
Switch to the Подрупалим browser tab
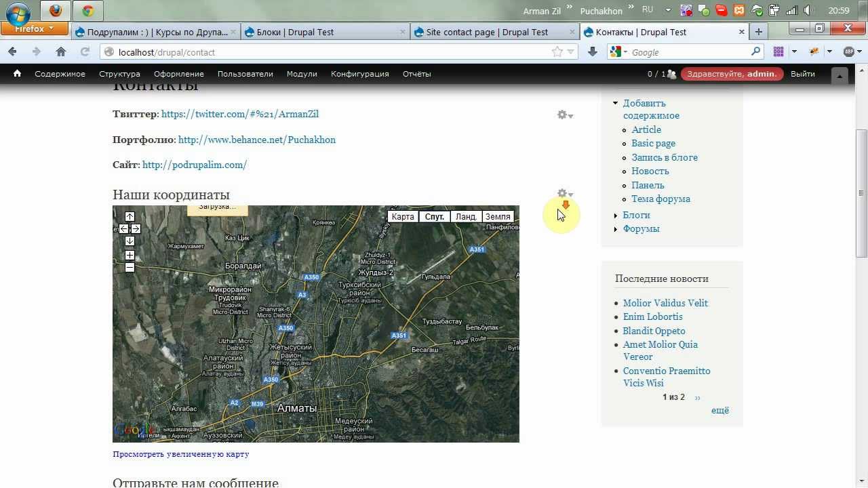(x=155, y=32)
